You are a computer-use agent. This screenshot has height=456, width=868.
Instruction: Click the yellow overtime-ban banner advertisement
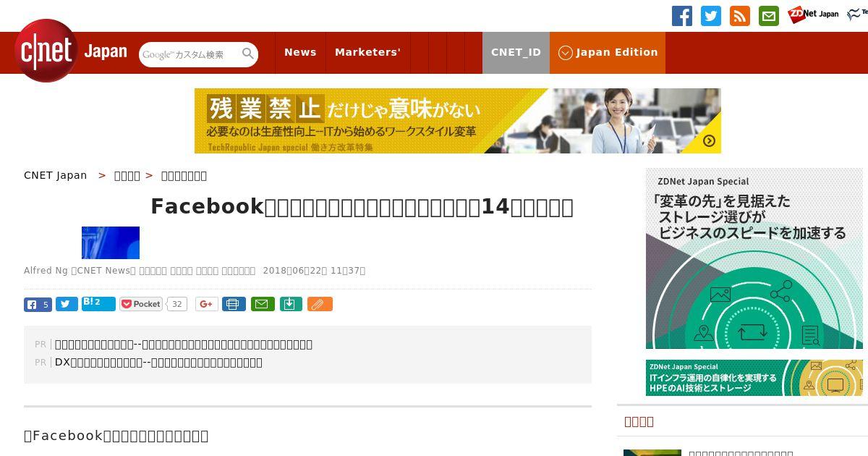(458, 121)
